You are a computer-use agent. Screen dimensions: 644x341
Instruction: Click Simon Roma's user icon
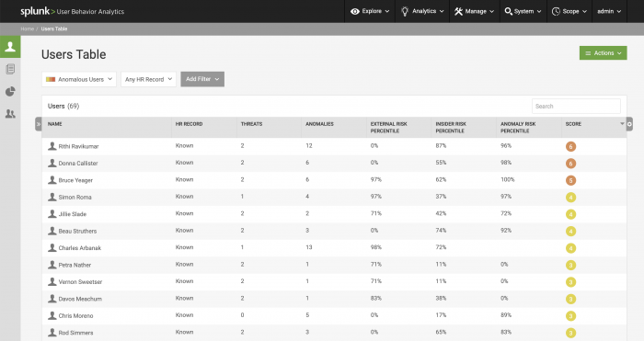coord(52,197)
